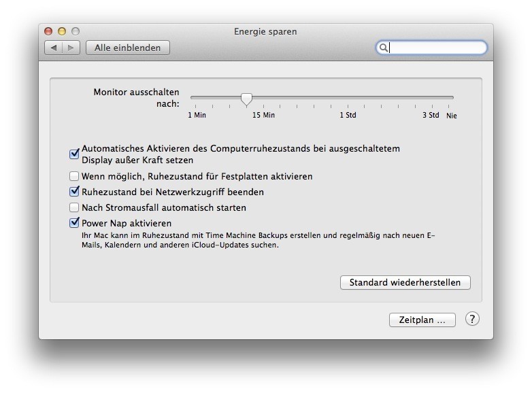Open the Zeitplan … dialog
The width and height of the screenshot is (532, 393).
(x=422, y=320)
